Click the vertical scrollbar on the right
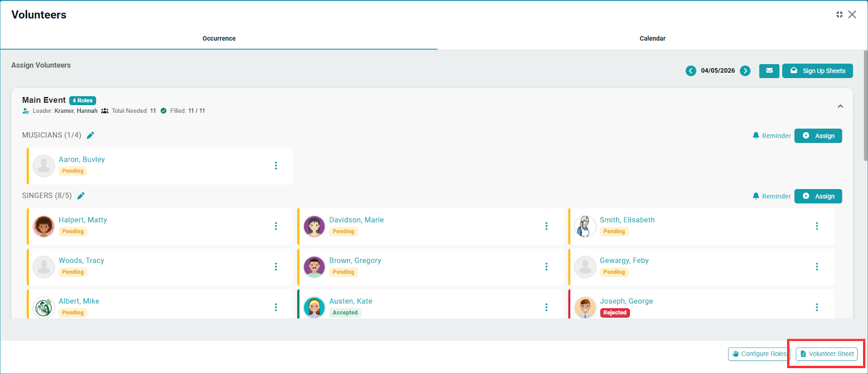Viewport: 868px width, 374px height. [865, 108]
